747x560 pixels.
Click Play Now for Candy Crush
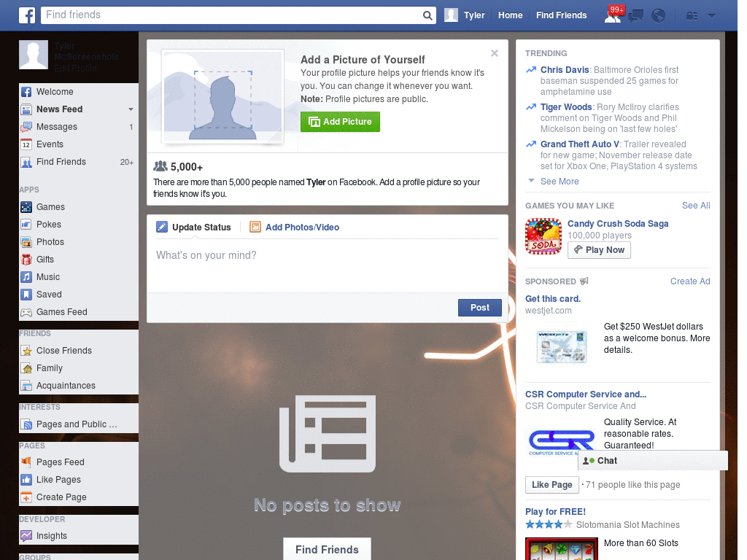coord(600,250)
